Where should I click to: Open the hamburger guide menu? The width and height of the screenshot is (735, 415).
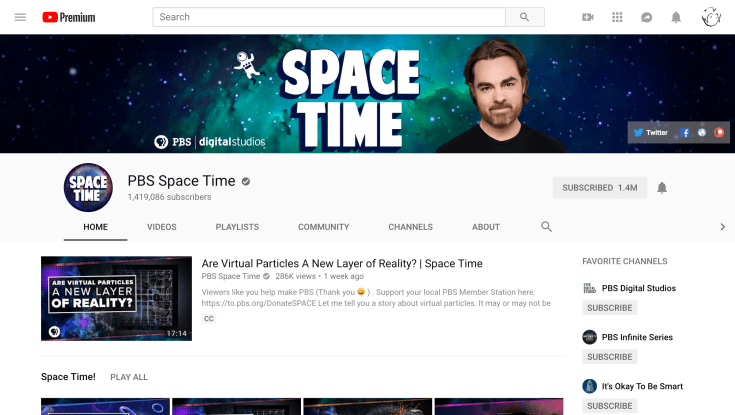click(20, 17)
